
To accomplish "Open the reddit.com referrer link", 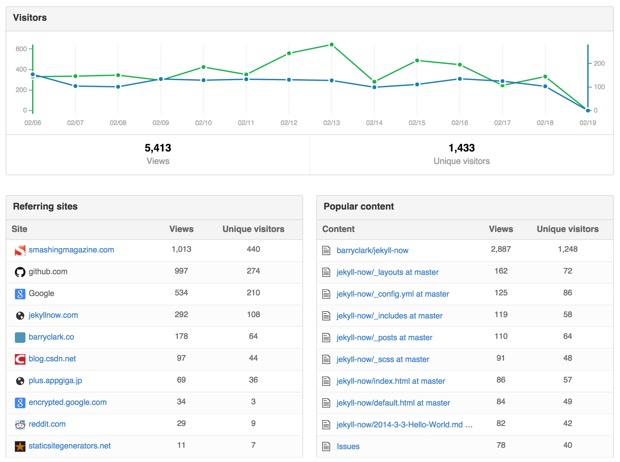I will (x=47, y=424).
